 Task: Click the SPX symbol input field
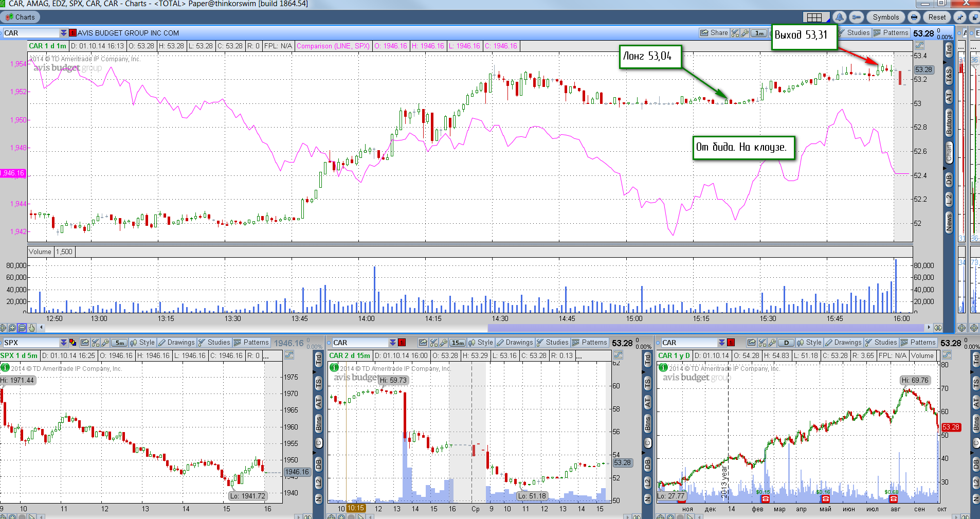point(31,343)
